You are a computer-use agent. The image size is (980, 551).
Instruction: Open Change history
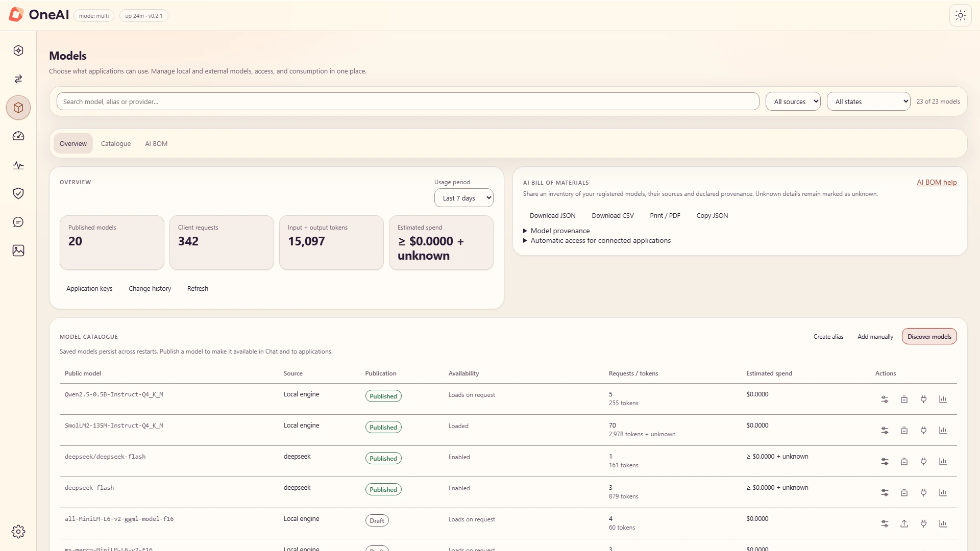(x=150, y=289)
